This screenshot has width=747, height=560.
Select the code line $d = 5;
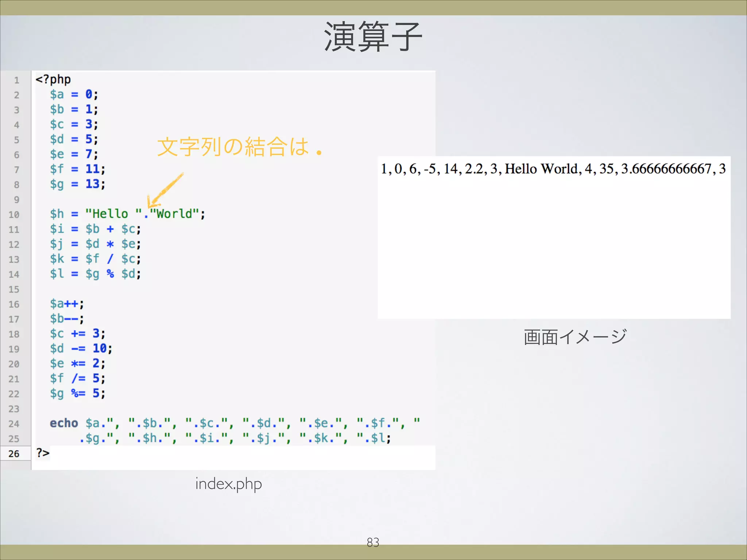[74, 139]
